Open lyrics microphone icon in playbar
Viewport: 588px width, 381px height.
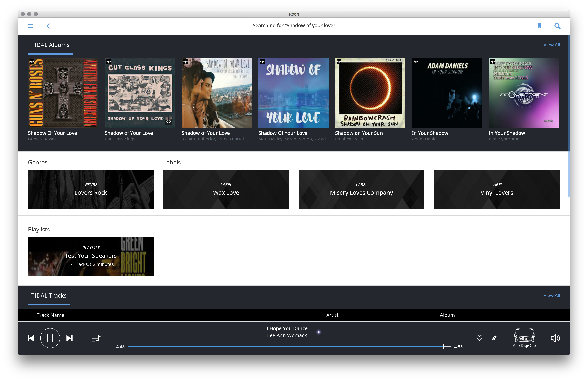click(494, 338)
